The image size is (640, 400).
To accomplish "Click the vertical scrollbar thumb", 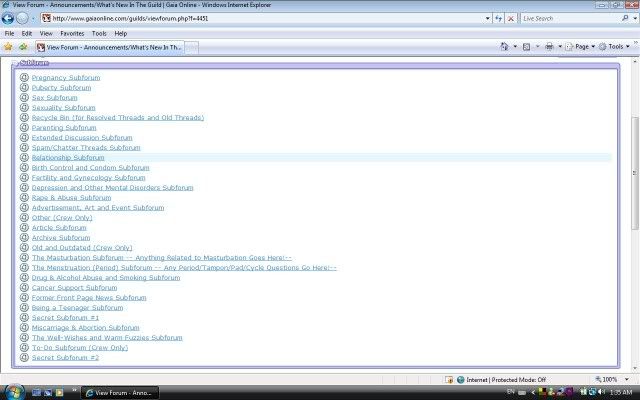I will click(x=634, y=173).
